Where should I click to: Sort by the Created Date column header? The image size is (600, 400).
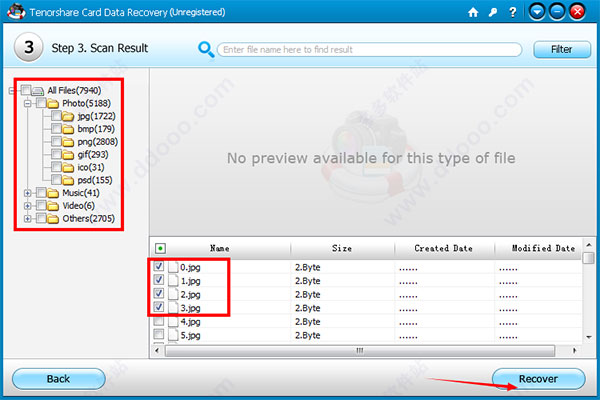(x=444, y=248)
